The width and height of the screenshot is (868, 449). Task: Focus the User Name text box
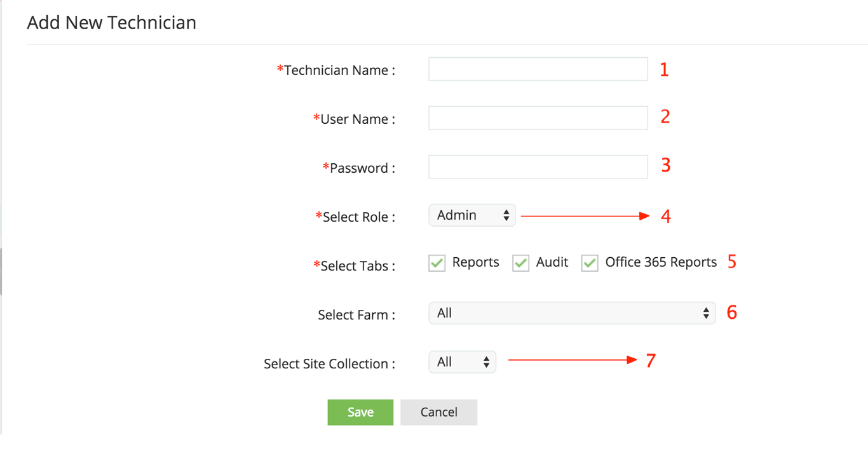pos(538,118)
